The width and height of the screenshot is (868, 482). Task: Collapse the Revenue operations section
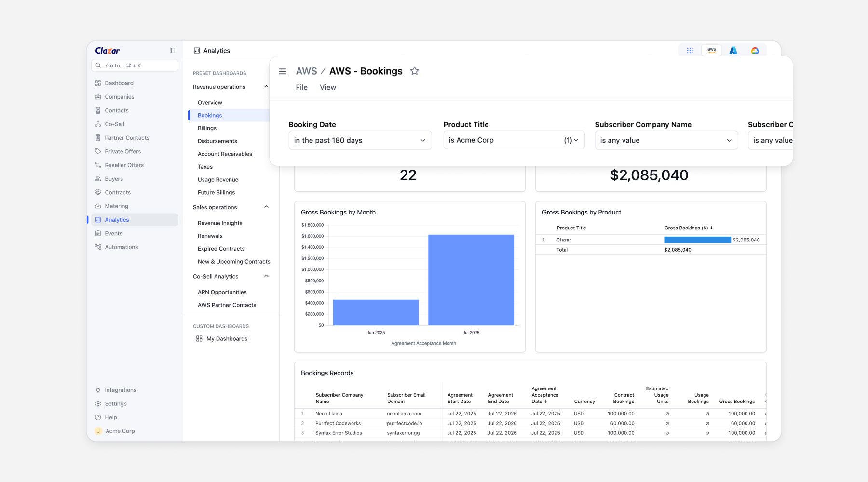pos(266,87)
